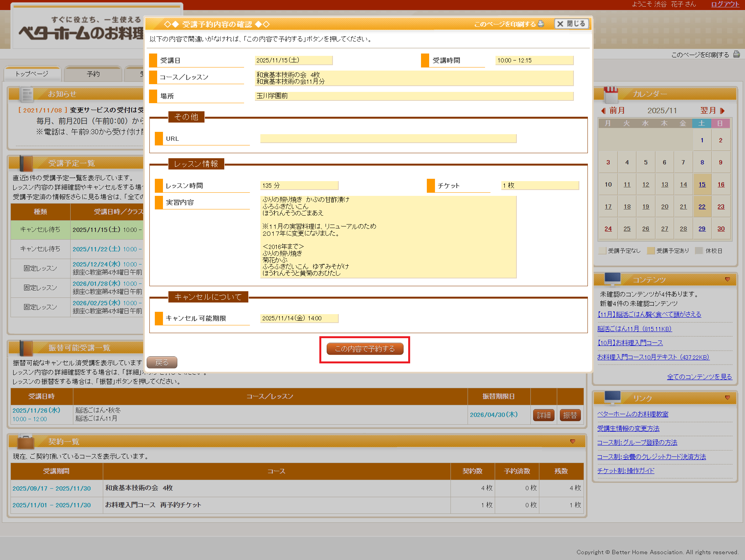Image resolution: width=745 pixels, height=560 pixels.
Task: Click the ログアウト link
Action: pos(725,4)
